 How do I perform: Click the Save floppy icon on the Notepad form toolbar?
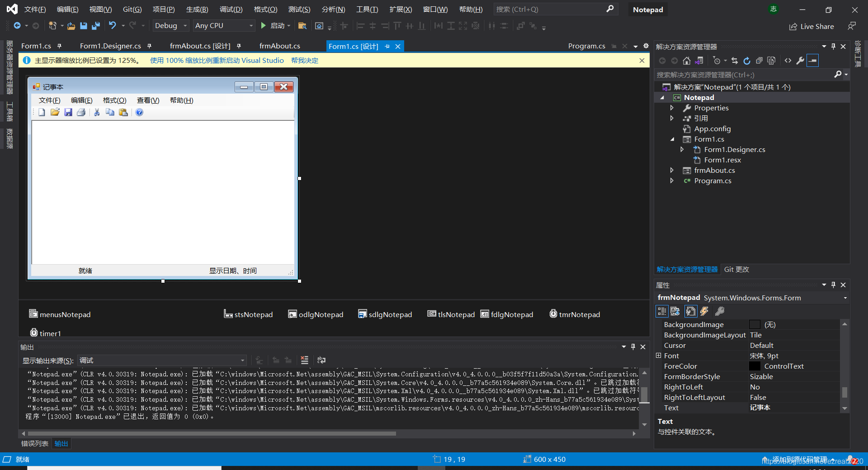68,112
